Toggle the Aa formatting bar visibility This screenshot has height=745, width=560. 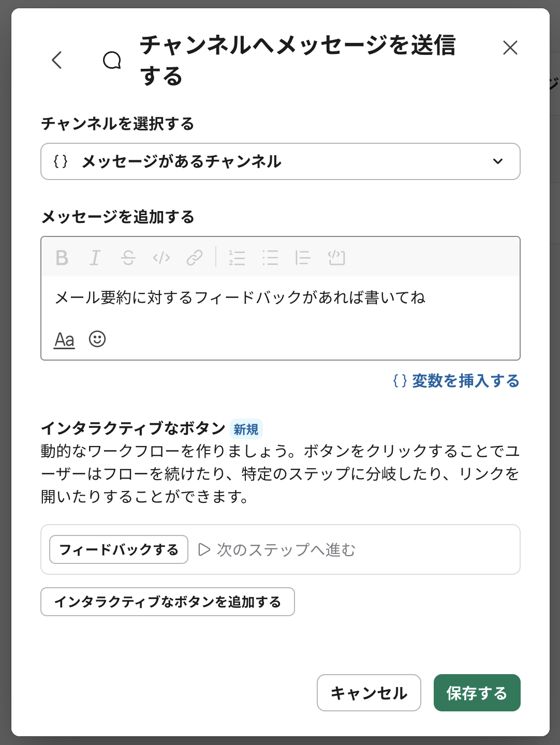pos(64,339)
